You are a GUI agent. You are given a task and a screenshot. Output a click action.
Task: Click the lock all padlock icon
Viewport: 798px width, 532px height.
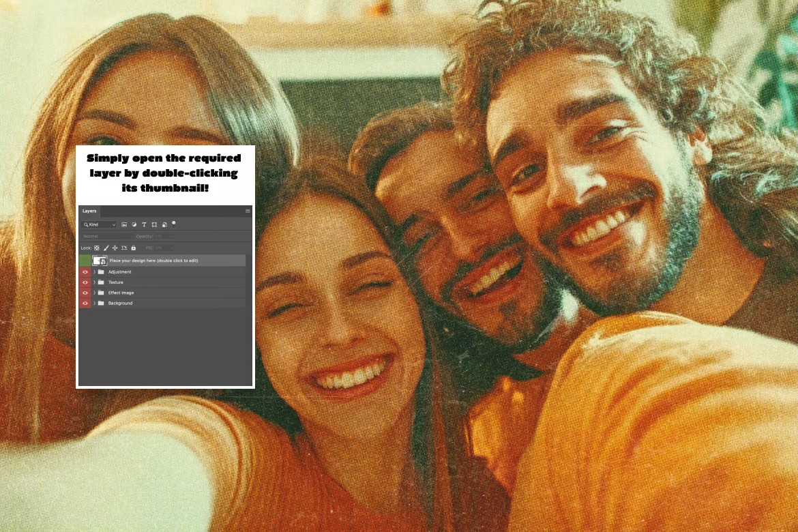pos(134,248)
